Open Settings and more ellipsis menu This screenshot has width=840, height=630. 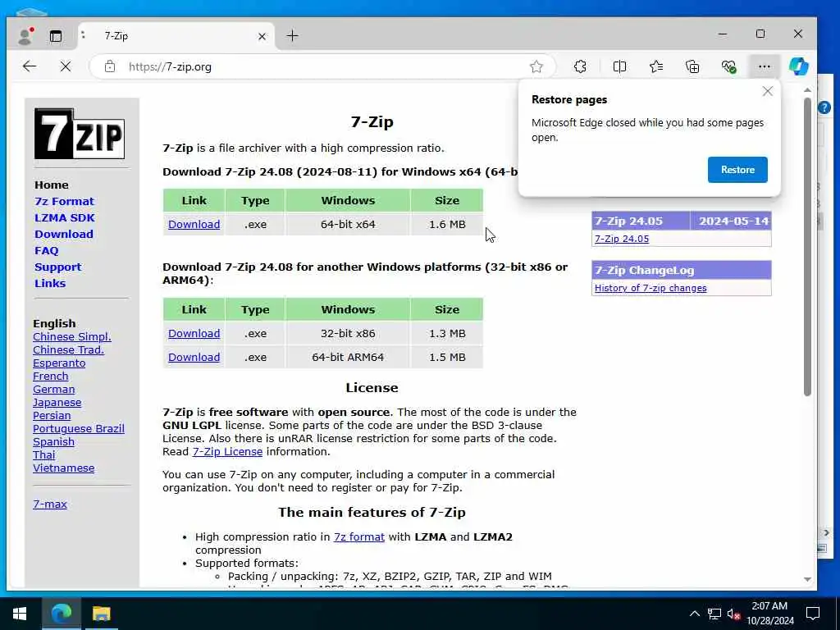[x=765, y=66]
